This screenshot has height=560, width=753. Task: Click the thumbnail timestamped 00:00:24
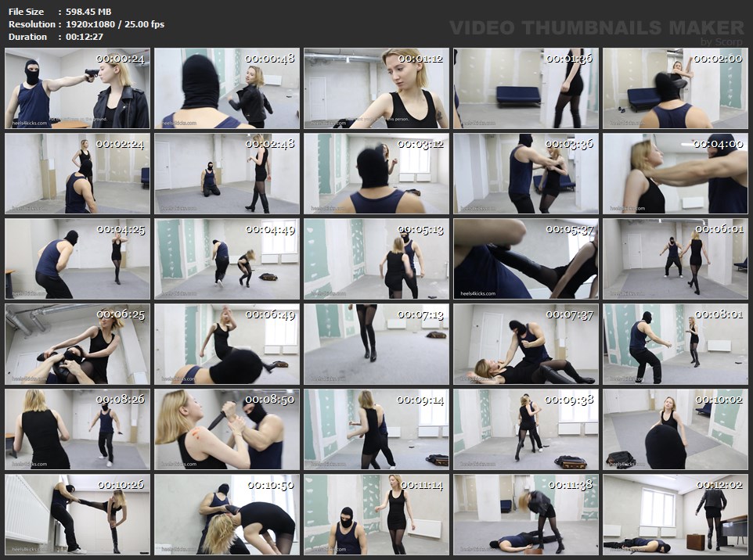click(x=77, y=88)
